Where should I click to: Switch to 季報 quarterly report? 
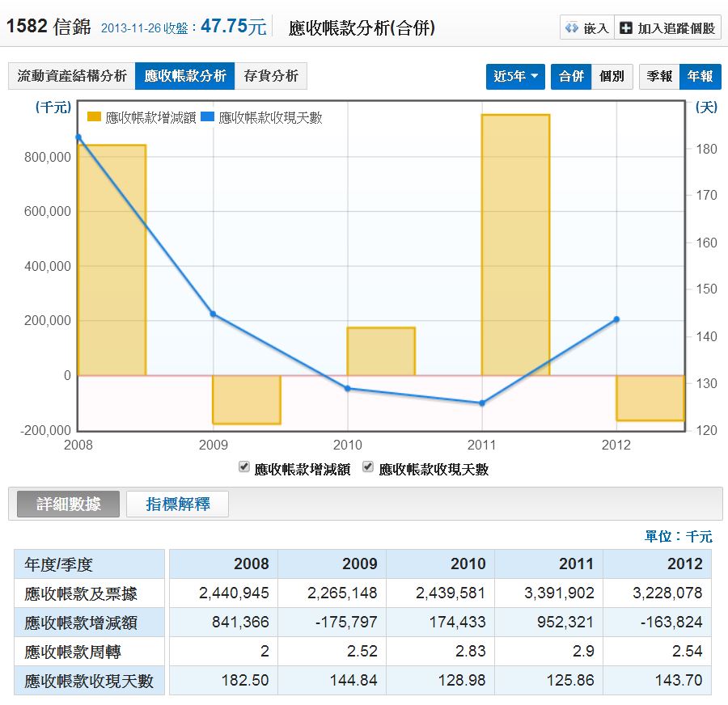click(x=659, y=76)
